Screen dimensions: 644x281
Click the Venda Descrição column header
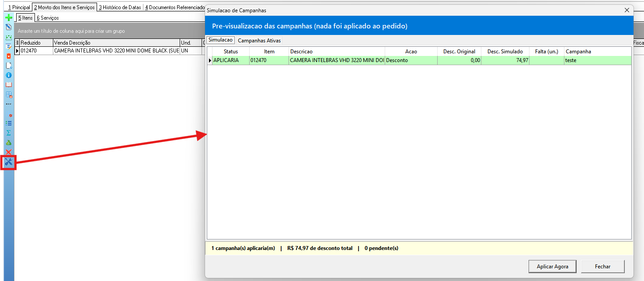coord(116,43)
